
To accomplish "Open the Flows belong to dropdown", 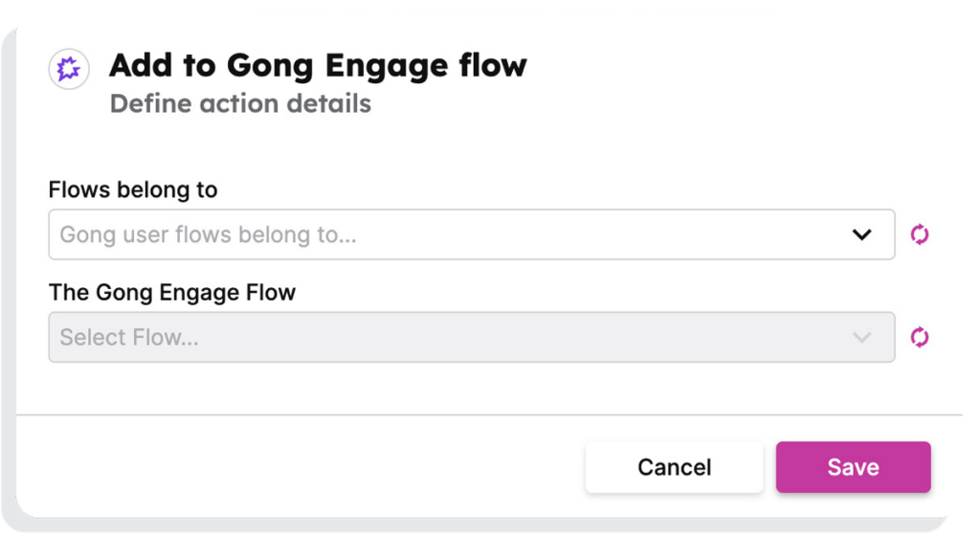I will tap(471, 234).
